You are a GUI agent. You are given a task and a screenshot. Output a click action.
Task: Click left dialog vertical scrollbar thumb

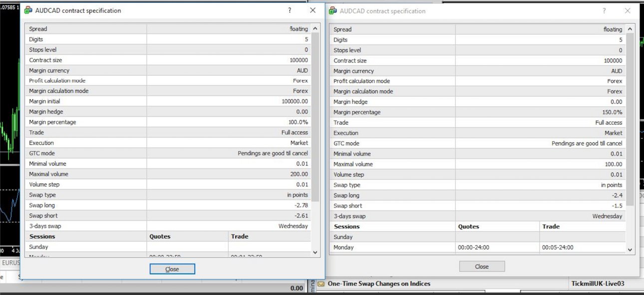315,118
